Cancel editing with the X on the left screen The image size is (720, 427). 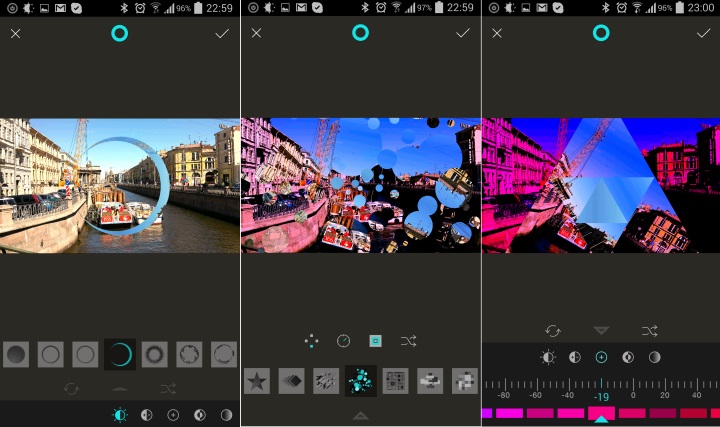(x=16, y=34)
